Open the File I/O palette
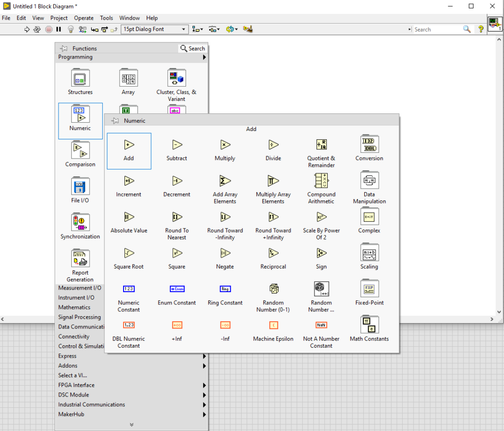Screen dimensions: 504x431 pyautogui.click(x=80, y=190)
